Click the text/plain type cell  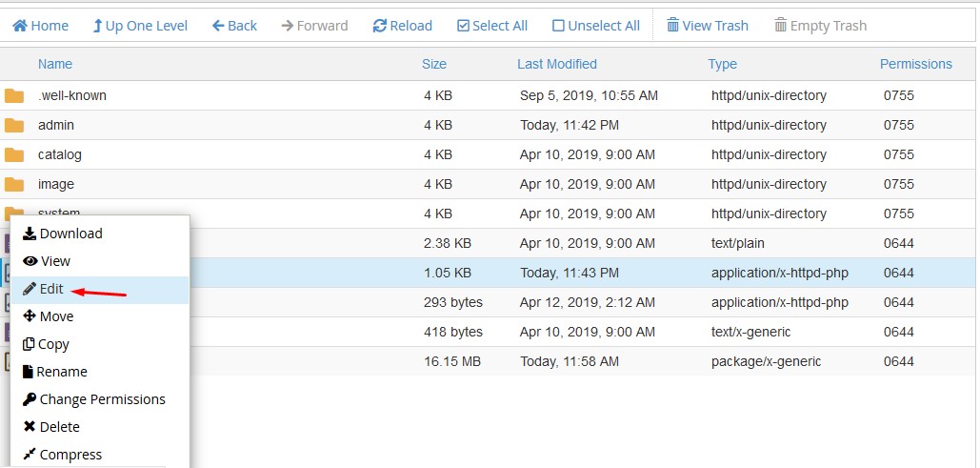[738, 243]
